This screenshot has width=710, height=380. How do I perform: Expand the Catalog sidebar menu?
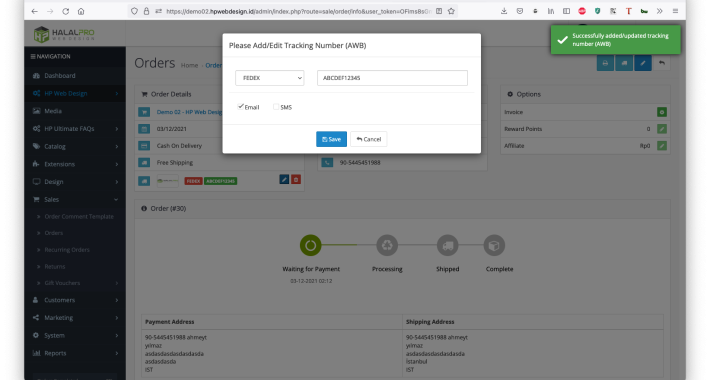(75, 146)
